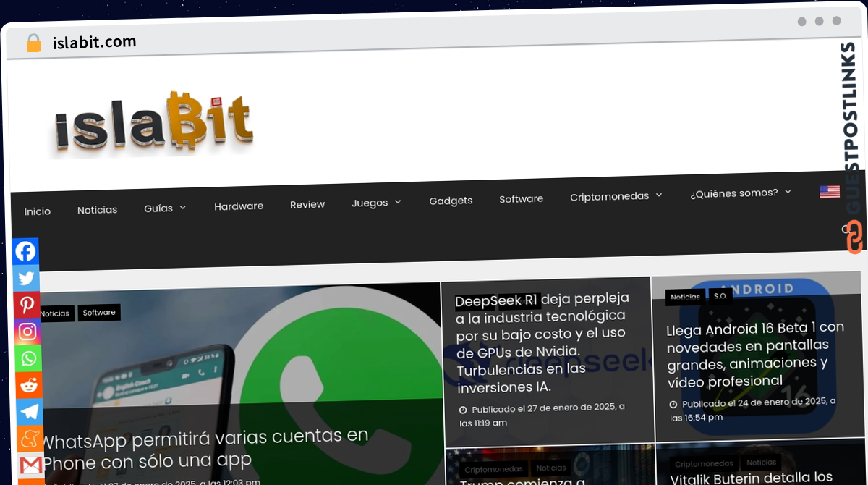Open the Noticias menu item
Screen dimensions: 868x485
pos(98,210)
